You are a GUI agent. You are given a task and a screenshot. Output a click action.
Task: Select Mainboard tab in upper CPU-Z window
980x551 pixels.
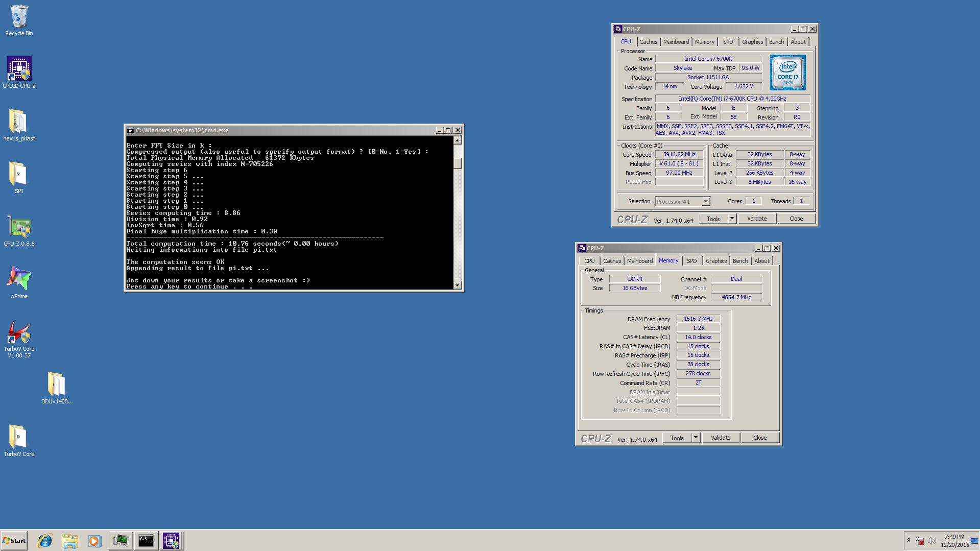(676, 42)
